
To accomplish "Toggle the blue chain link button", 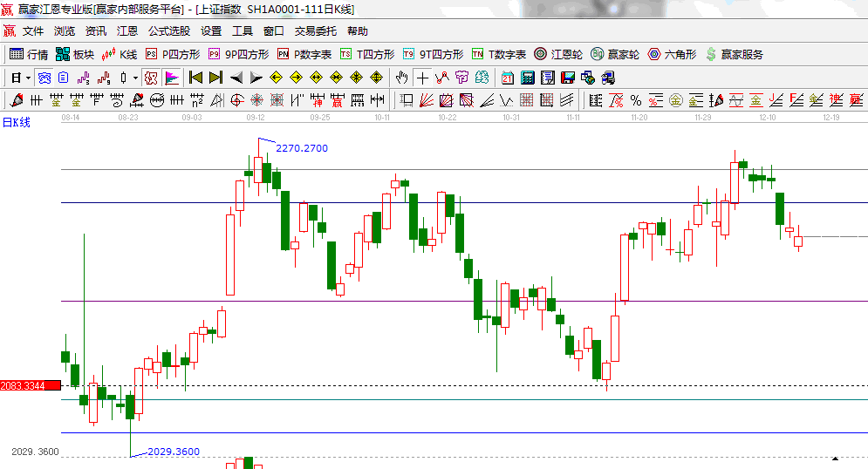I will tap(44, 78).
